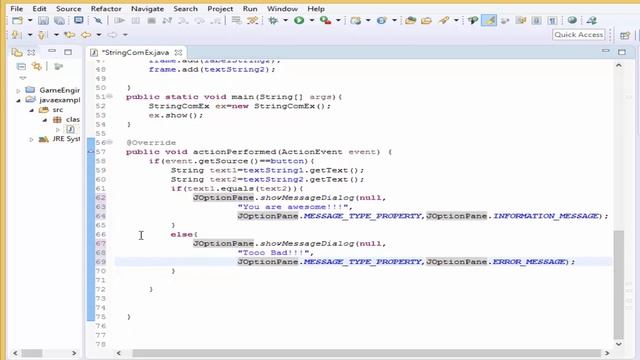The image size is (640, 360).
Task: Click the New Java Class icon
Action: click(x=382, y=20)
